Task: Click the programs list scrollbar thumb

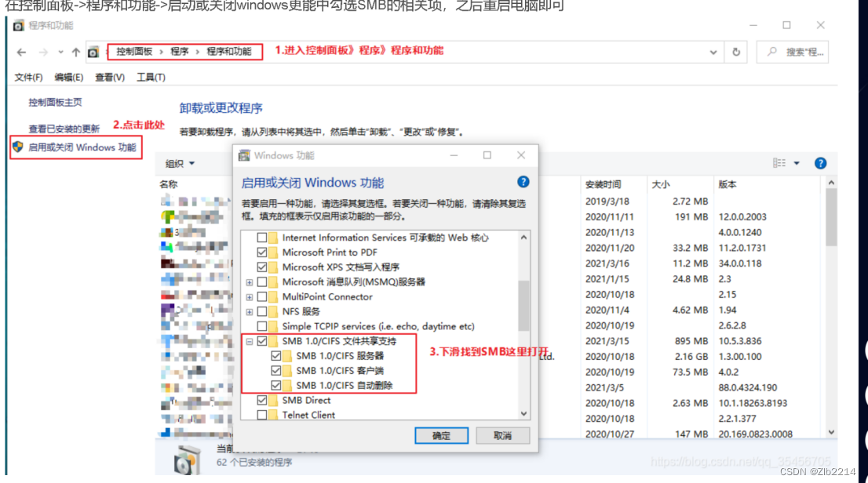Action: coord(831,217)
